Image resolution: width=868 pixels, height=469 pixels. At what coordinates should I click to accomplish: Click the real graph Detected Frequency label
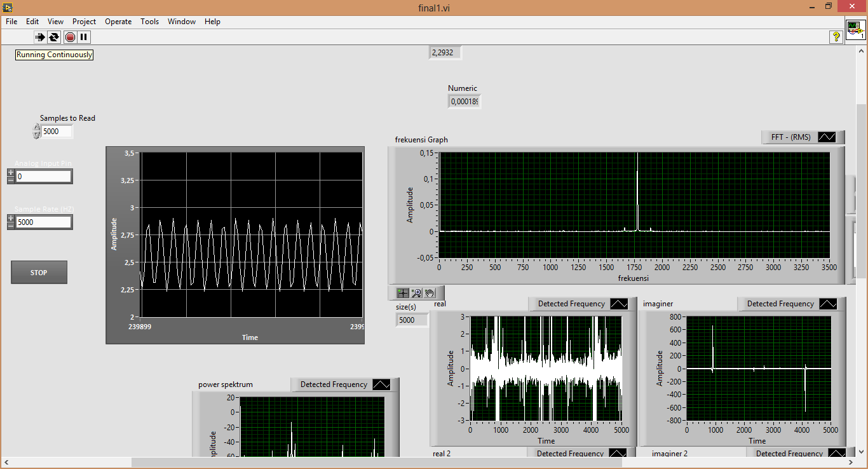(x=571, y=304)
